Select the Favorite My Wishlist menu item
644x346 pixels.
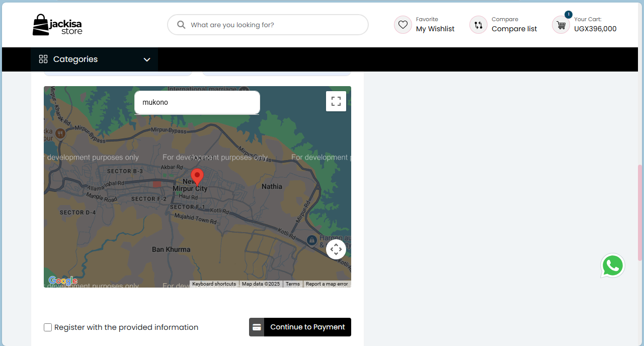[x=435, y=24]
